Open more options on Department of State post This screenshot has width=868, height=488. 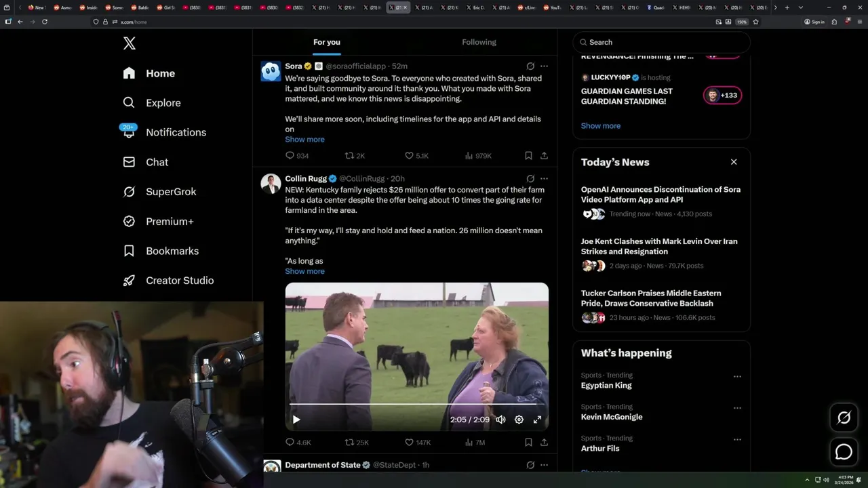tap(544, 466)
